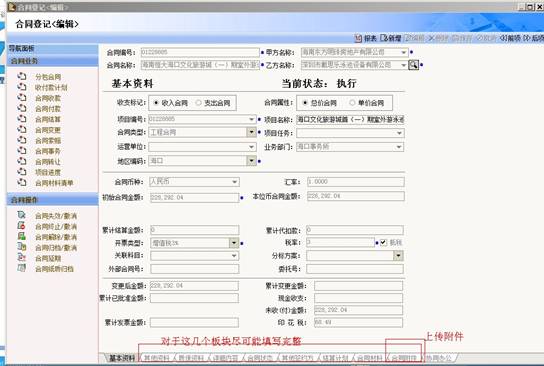Viewport: 544px width, 366px height.
Task: Click the 委托号 input field
Action: (x=355, y=269)
